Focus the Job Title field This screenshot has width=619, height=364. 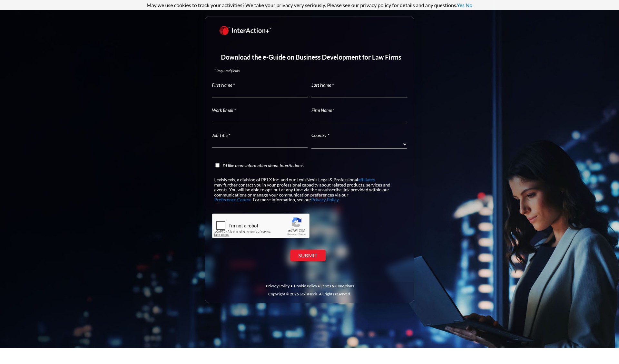tap(260, 144)
